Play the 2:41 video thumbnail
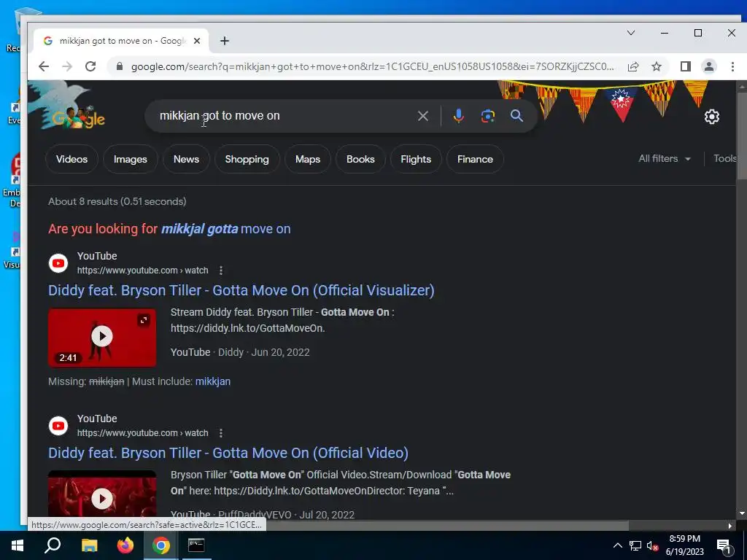Image resolution: width=747 pixels, height=560 pixels. 102,338
